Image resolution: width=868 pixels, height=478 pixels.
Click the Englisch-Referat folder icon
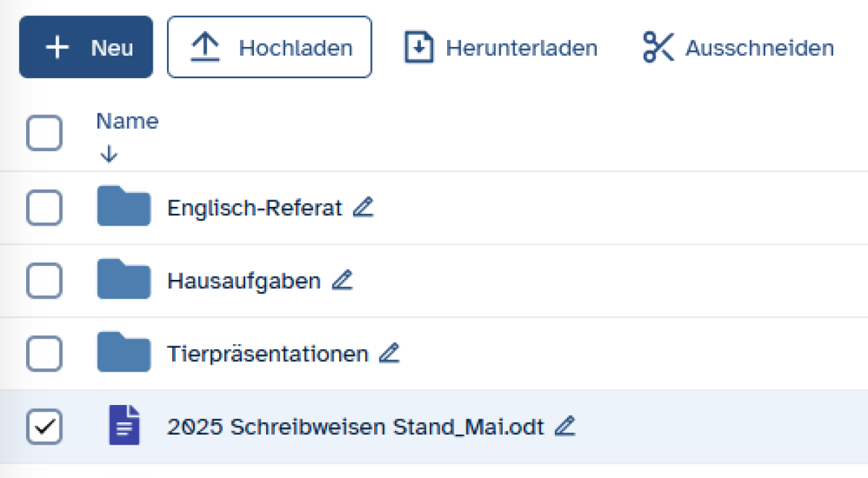coord(124,207)
